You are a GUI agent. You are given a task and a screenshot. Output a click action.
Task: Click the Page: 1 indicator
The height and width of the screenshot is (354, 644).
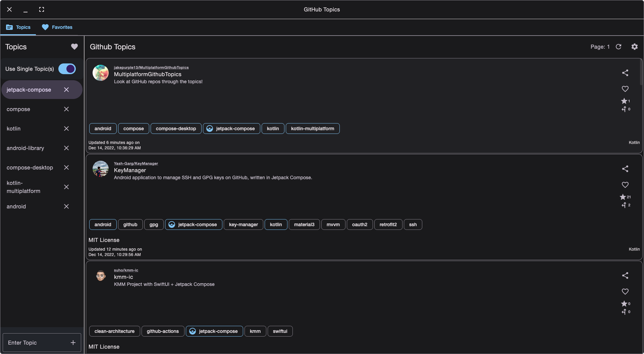click(600, 47)
